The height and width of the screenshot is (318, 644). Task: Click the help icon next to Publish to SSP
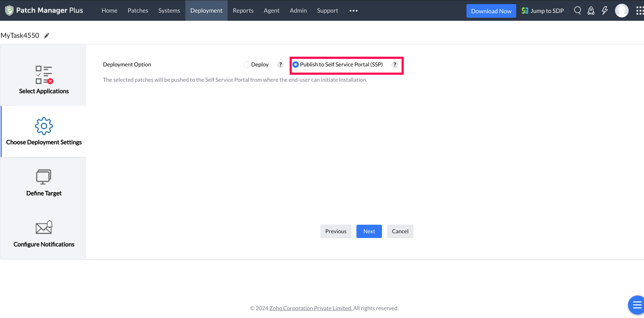pos(395,65)
